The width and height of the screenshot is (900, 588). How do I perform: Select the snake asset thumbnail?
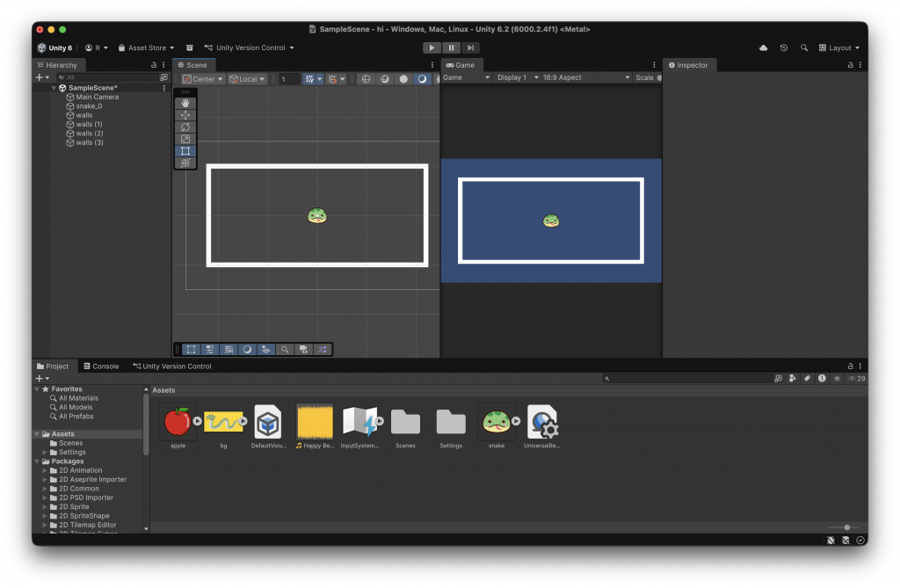(x=497, y=423)
